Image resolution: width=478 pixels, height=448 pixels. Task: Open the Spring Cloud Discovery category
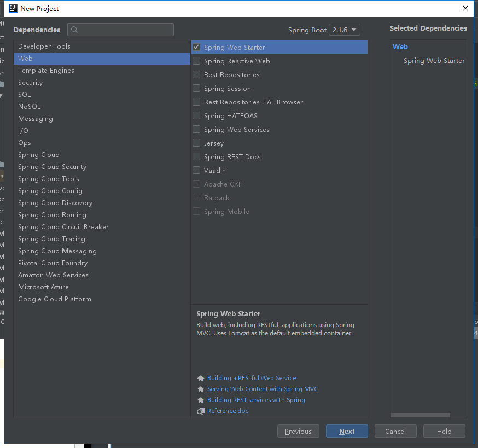click(x=102, y=203)
